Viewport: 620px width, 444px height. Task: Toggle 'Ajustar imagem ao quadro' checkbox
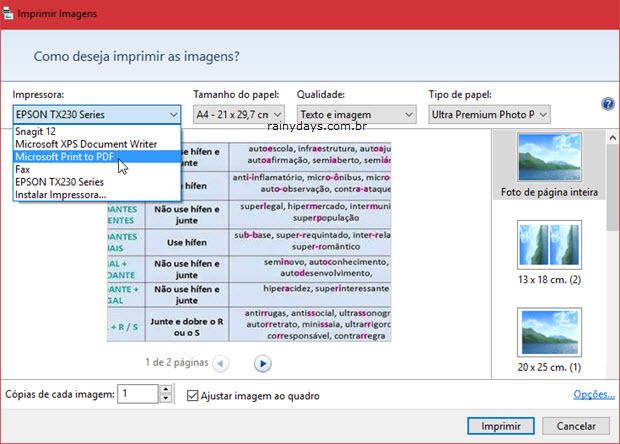(x=194, y=395)
